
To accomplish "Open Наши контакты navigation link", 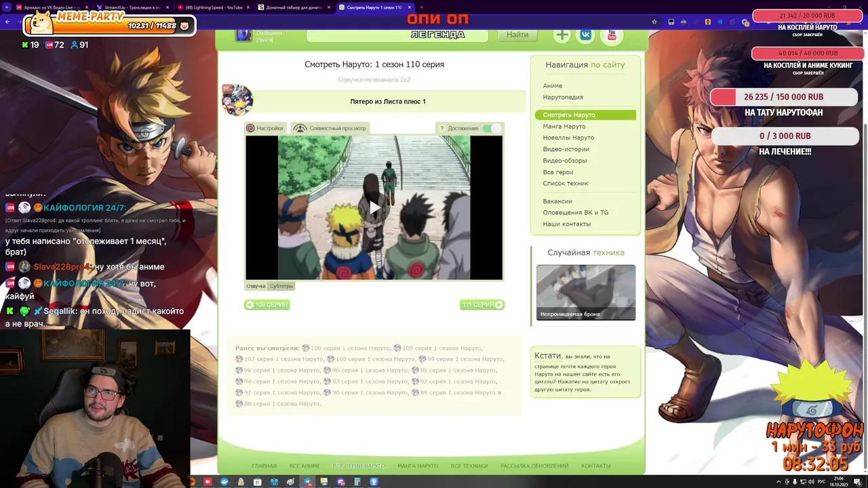I will click(567, 224).
